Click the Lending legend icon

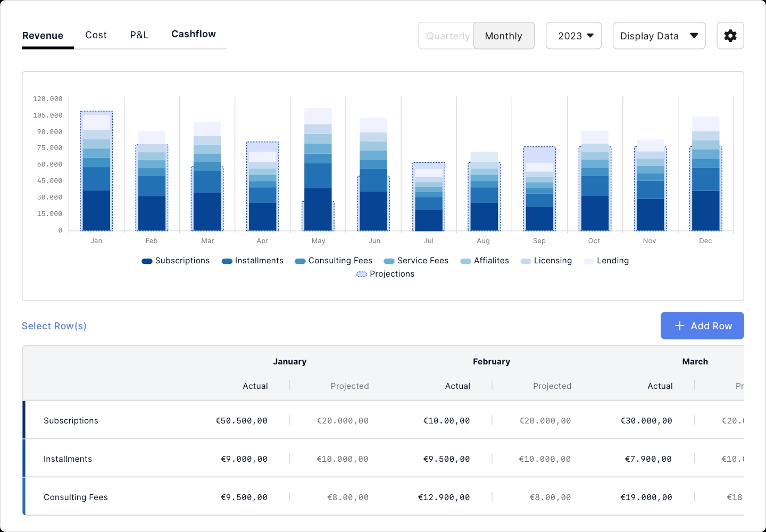point(588,261)
